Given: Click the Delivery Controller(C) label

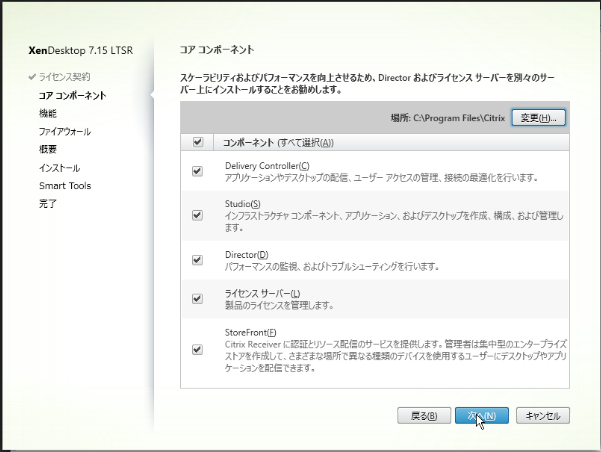Looking at the screenshot, I should click(267, 166).
